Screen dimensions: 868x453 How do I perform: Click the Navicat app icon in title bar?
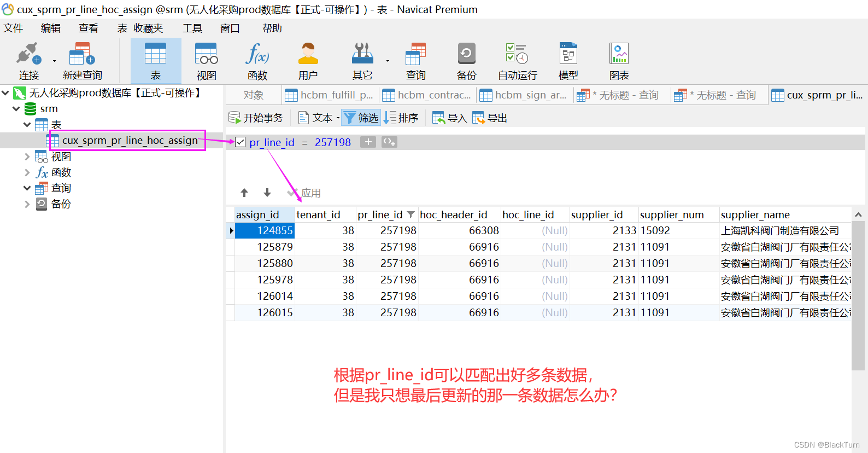[8, 9]
